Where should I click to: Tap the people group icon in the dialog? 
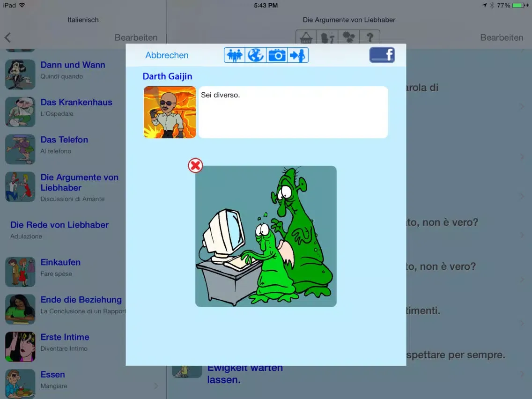tap(235, 55)
